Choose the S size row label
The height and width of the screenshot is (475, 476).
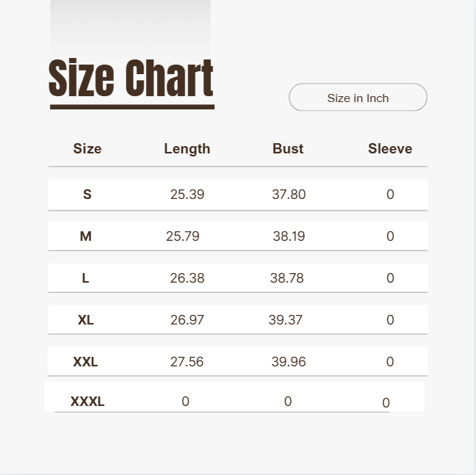point(87,195)
